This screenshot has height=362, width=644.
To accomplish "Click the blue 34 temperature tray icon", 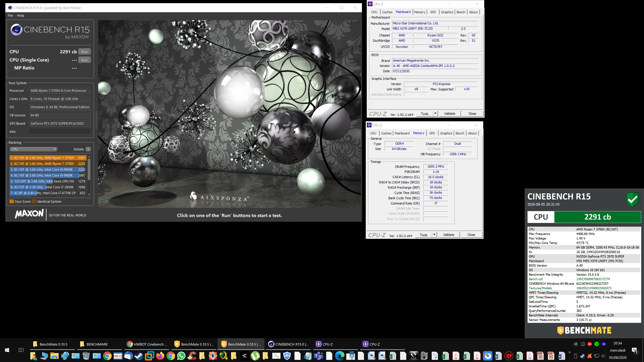I will click(604, 344).
